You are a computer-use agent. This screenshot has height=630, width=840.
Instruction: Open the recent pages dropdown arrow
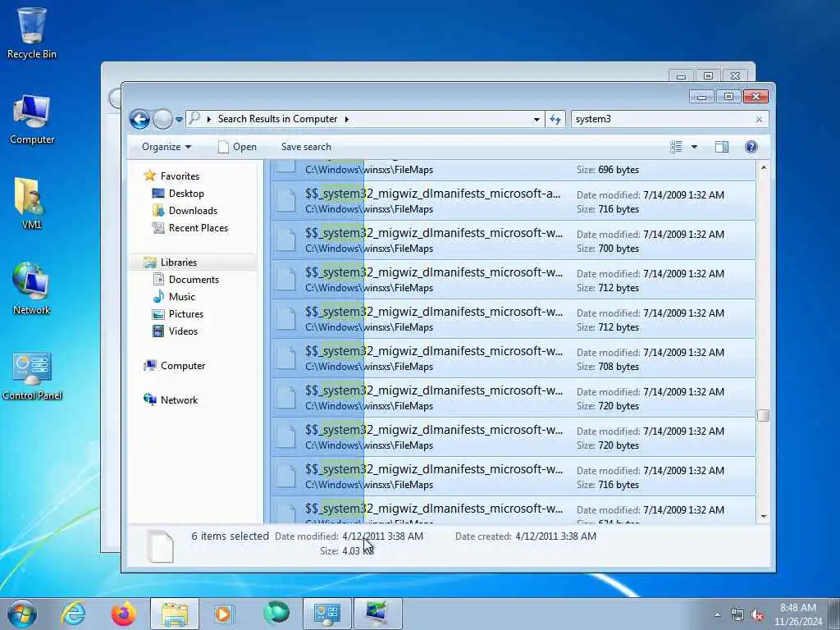179,120
